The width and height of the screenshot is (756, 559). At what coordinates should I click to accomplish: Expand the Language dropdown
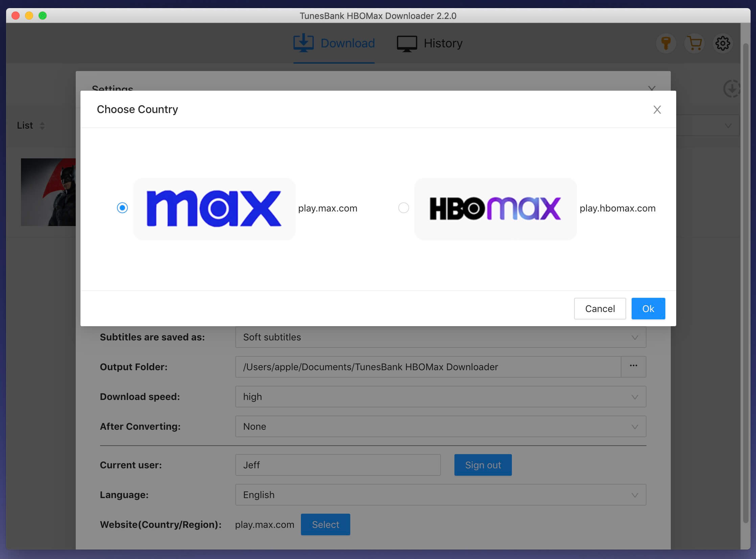(x=441, y=495)
